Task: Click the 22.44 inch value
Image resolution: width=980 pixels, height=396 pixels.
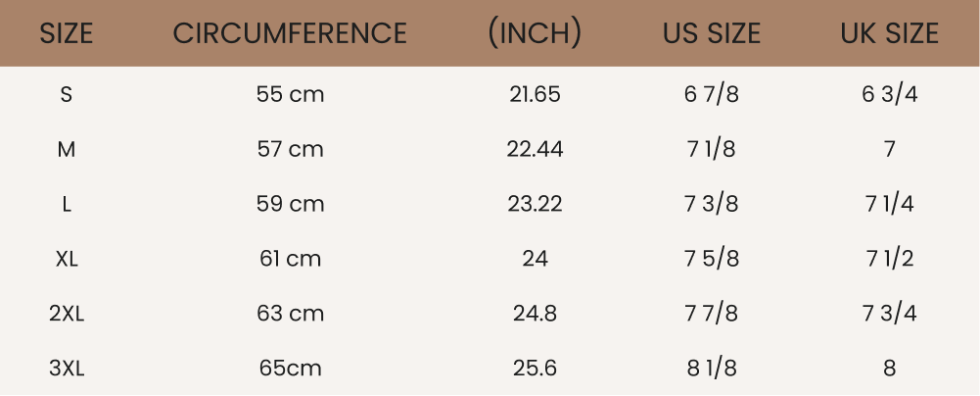Action: coord(535,150)
